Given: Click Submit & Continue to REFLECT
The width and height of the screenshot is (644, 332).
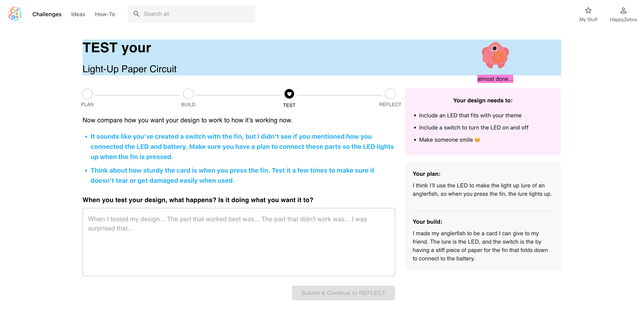Looking at the screenshot, I should [343, 293].
